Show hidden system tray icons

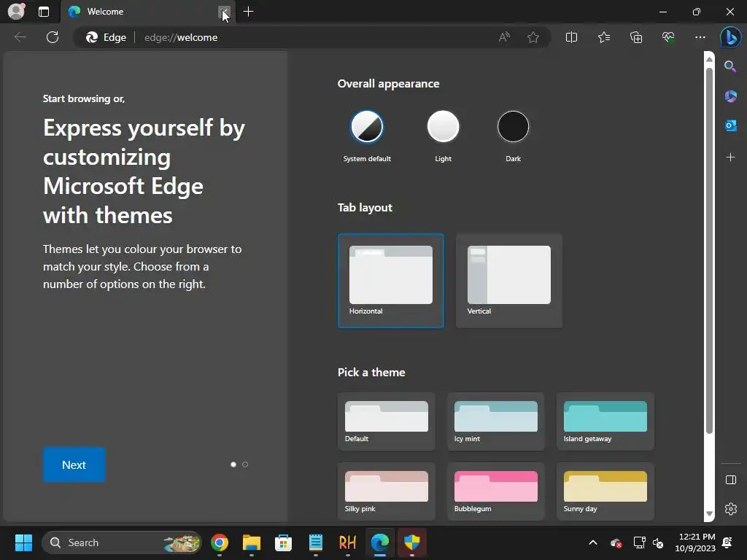pos(593,542)
